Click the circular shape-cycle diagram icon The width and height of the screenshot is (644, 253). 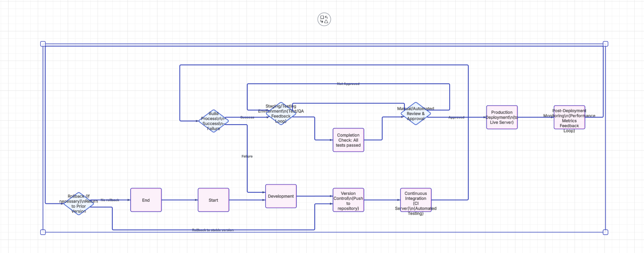(x=324, y=19)
